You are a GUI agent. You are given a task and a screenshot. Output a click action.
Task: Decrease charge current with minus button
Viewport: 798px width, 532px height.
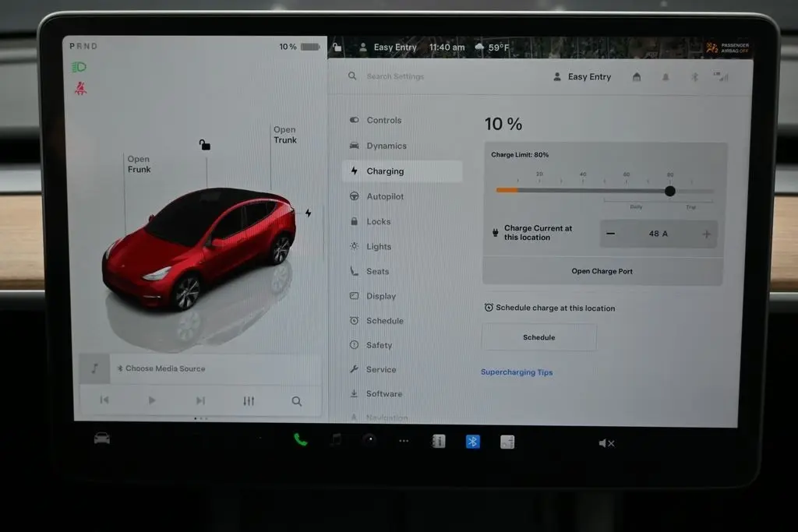coord(611,234)
